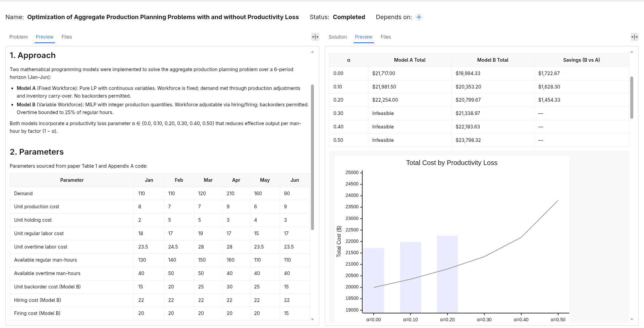Click the α=0.00 bar in chart
This screenshot has width=644, height=328.
(x=374, y=280)
